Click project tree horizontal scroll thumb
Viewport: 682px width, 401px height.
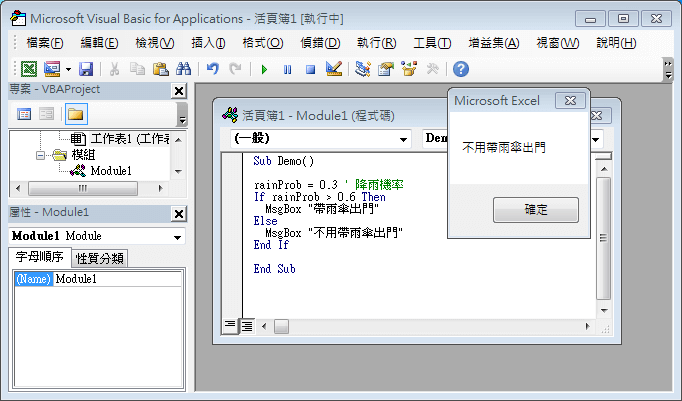click(83, 188)
